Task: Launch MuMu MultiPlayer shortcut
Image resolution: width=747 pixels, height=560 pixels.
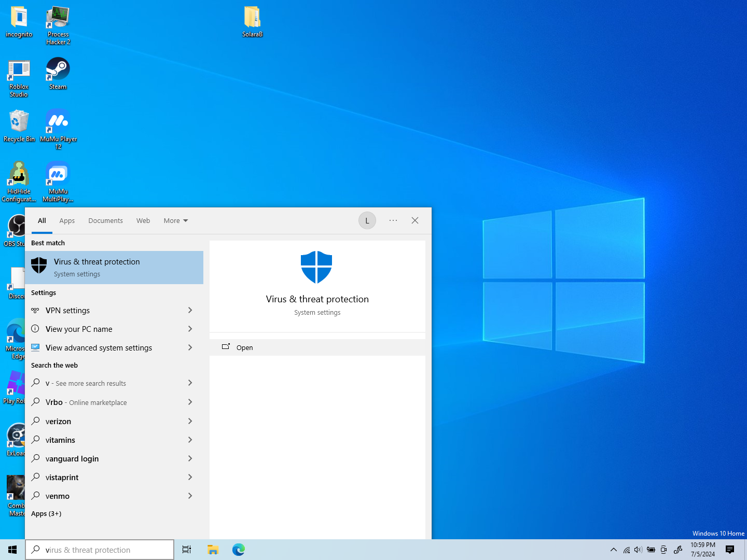Action: point(58,181)
